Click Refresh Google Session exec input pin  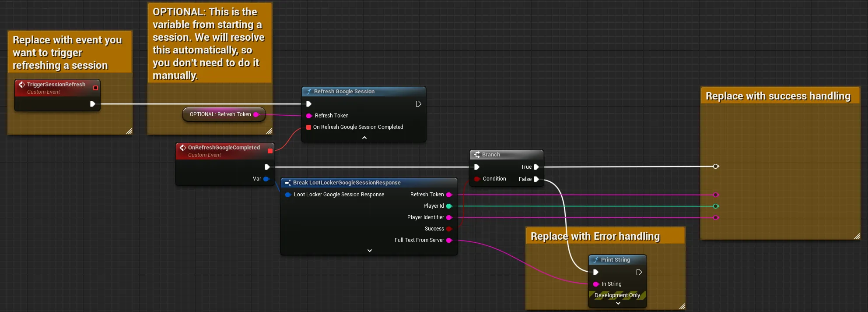point(308,104)
